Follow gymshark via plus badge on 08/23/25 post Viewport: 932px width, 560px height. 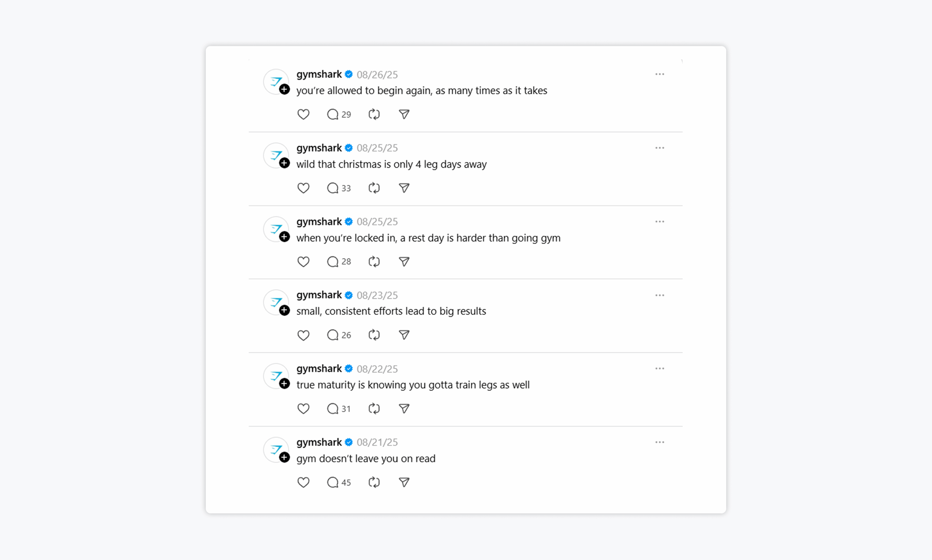(x=284, y=310)
